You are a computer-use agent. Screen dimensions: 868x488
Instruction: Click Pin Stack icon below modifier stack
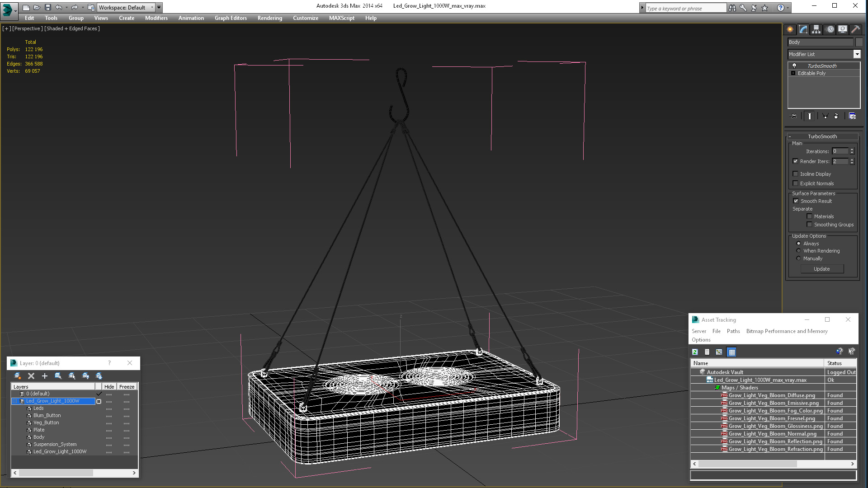point(794,116)
